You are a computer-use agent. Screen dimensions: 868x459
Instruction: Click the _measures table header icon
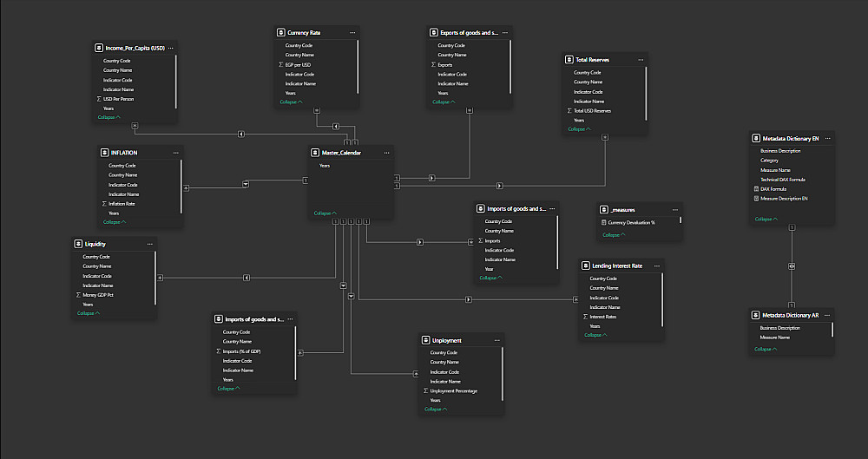[x=604, y=210]
